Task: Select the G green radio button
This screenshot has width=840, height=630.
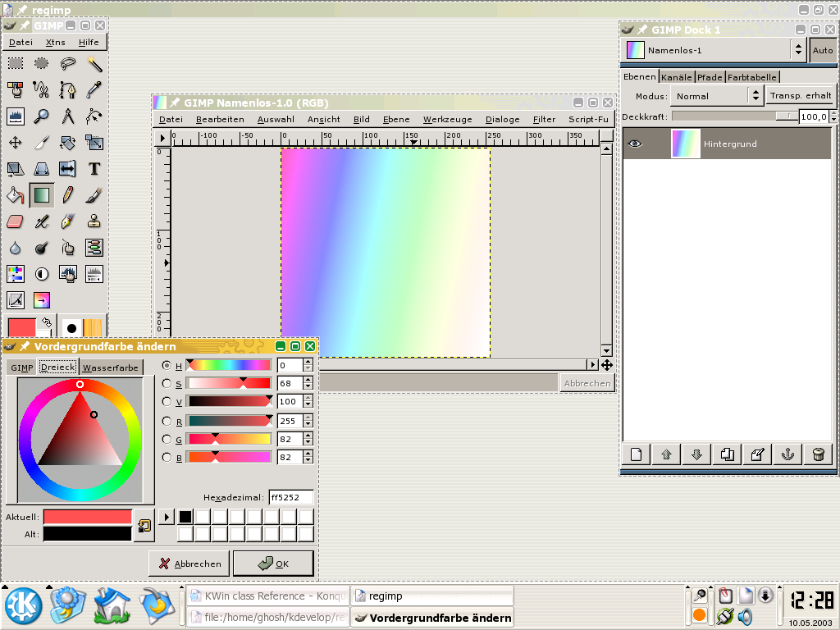Action: [x=167, y=440]
